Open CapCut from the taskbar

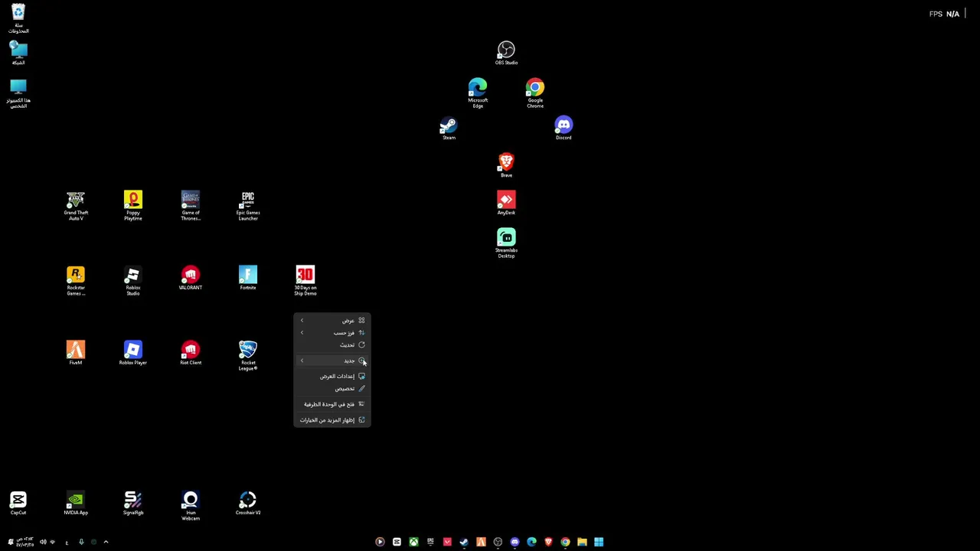pos(397,542)
